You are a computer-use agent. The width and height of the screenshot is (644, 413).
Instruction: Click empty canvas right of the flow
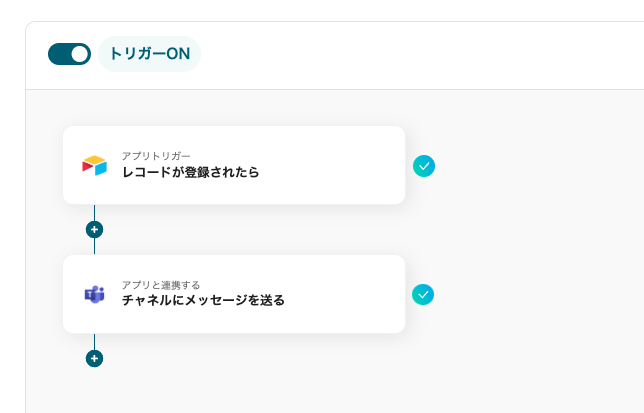tap(540, 230)
